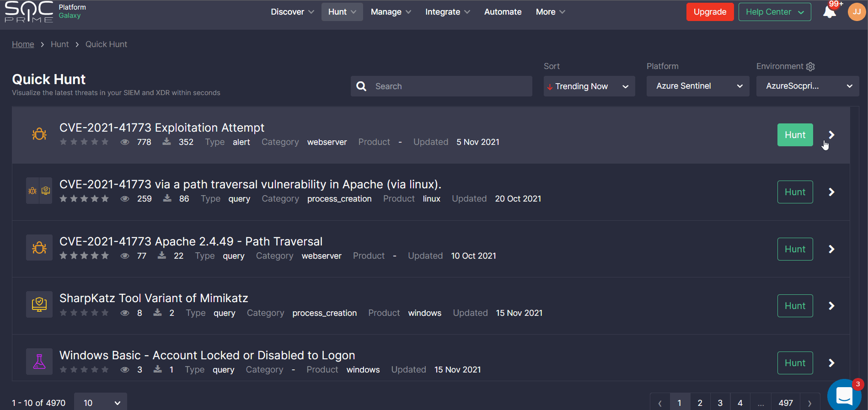Open the AzureSocpri environment dropdown
The height and width of the screenshot is (410, 868).
[x=808, y=86]
